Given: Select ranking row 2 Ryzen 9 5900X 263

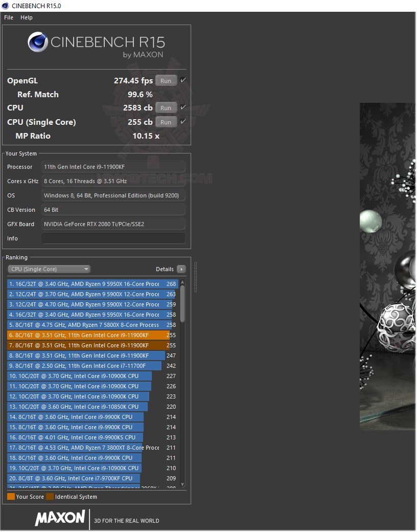Looking at the screenshot, I should pyautogui.click(x=92, y=294).
